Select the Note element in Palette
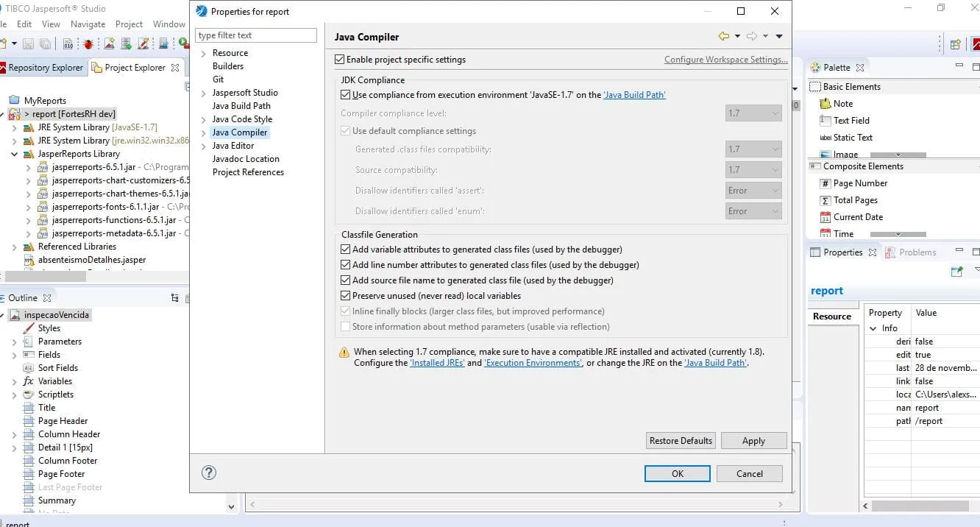 [x=842, y=104]
